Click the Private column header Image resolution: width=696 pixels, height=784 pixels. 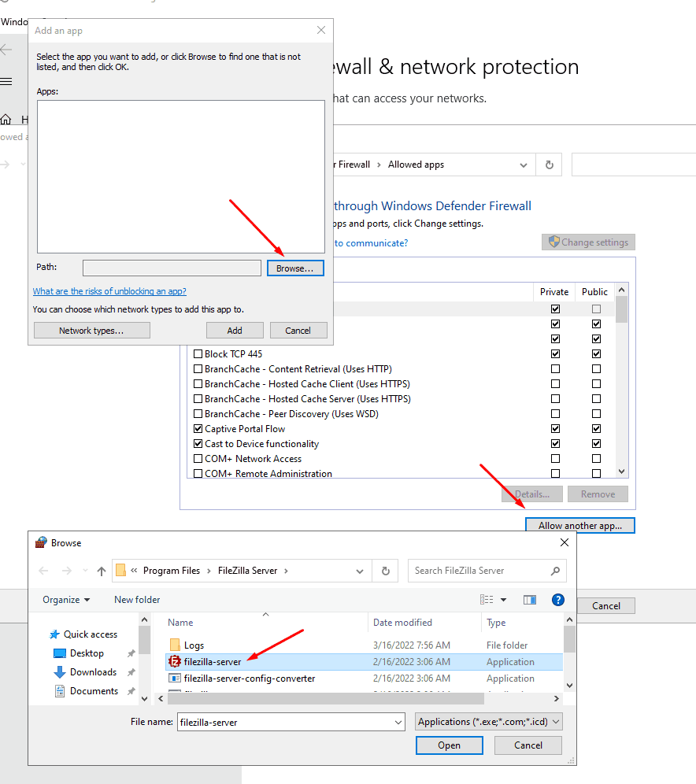pos(554,292)
